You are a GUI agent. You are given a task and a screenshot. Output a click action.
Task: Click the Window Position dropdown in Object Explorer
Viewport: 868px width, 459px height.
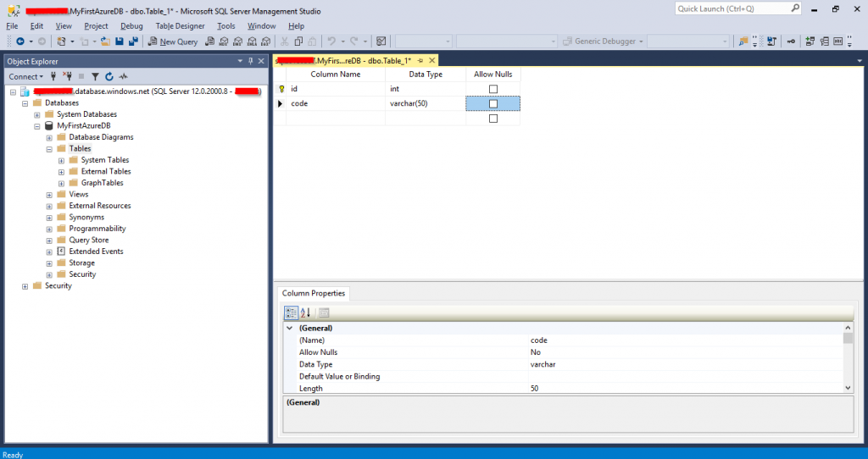240,61
